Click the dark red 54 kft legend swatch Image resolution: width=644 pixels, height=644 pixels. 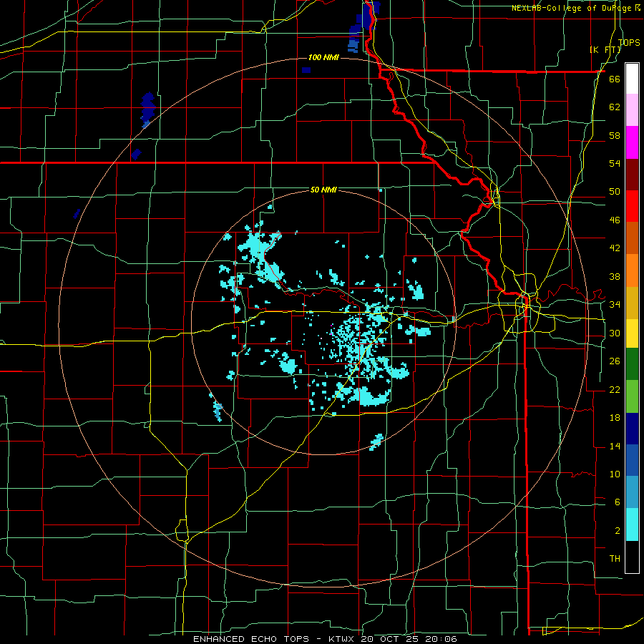click(x=632, y=174)
